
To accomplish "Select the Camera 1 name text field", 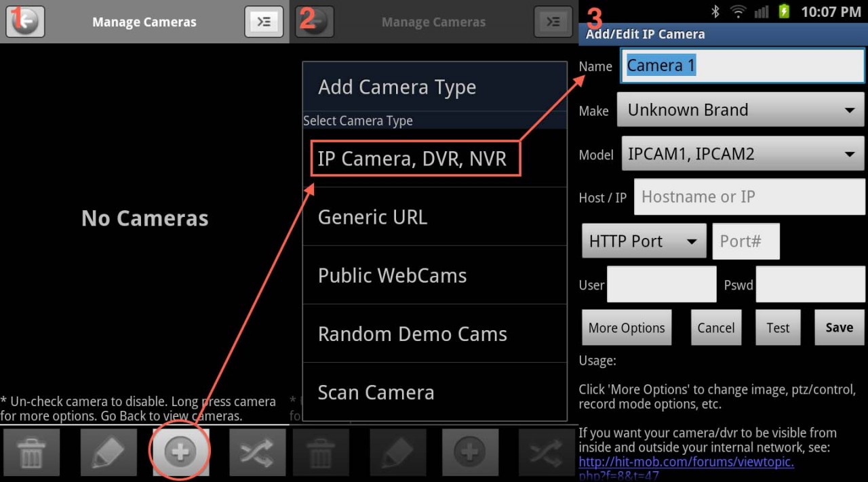I will point(741,65).
